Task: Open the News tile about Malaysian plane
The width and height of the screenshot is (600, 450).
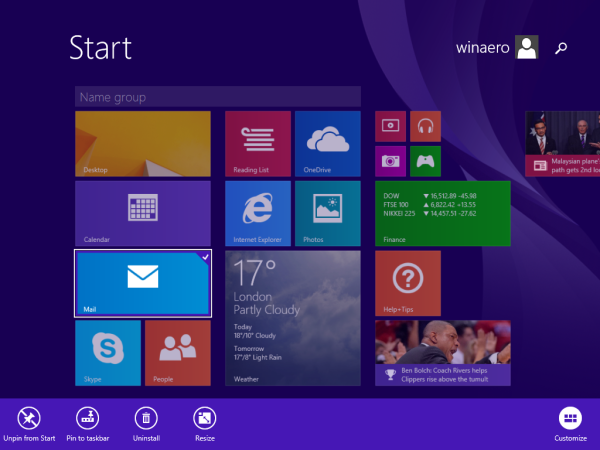Action: pos(562,144)
